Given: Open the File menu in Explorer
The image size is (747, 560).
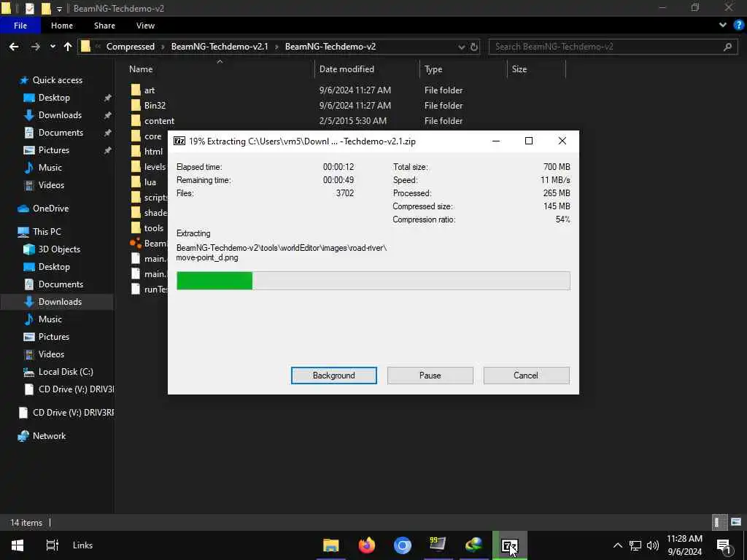Looking at the screenshot, I should pos(20,26).
